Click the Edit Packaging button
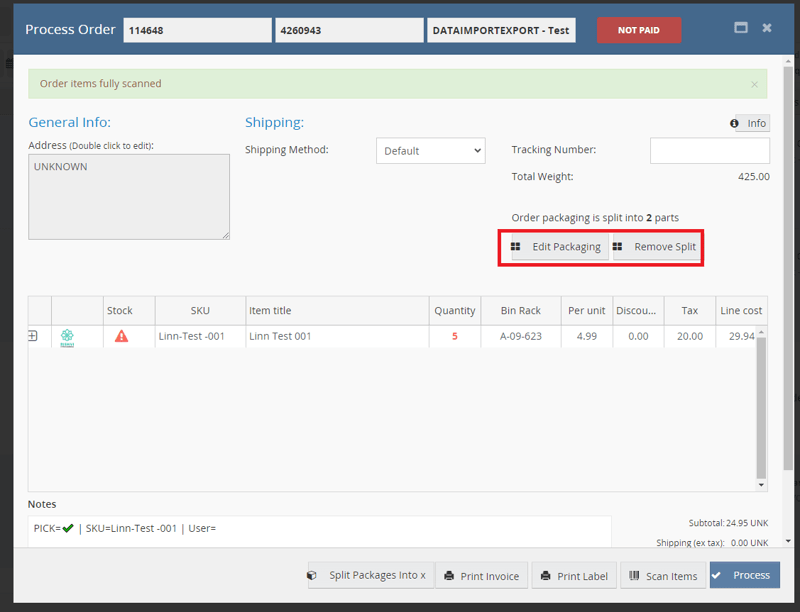Image resolution: width=800 pixels, height=612 pixels. click(555, 247)
